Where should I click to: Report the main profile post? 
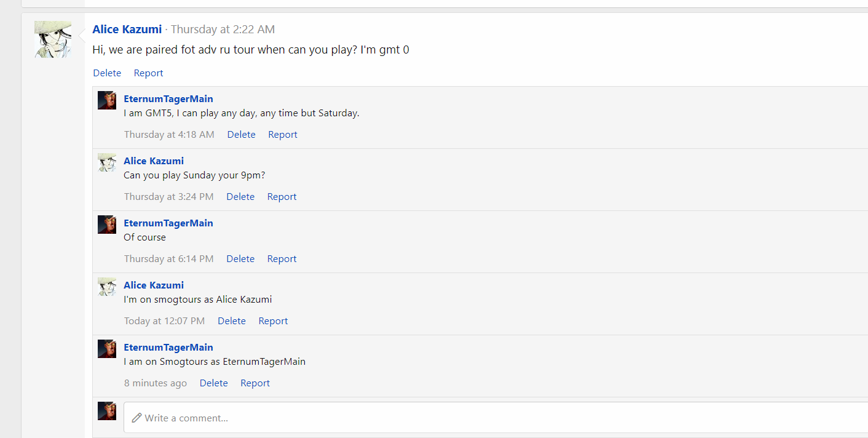coord(148,73)
